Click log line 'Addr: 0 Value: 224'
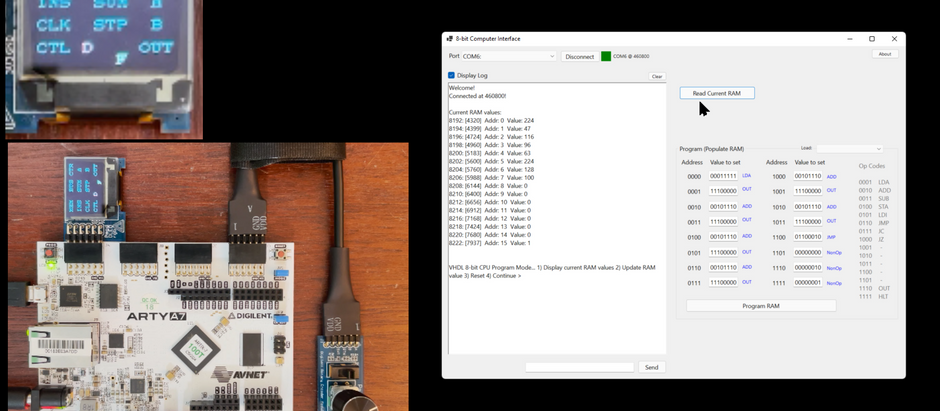 (x=509, y=120)
